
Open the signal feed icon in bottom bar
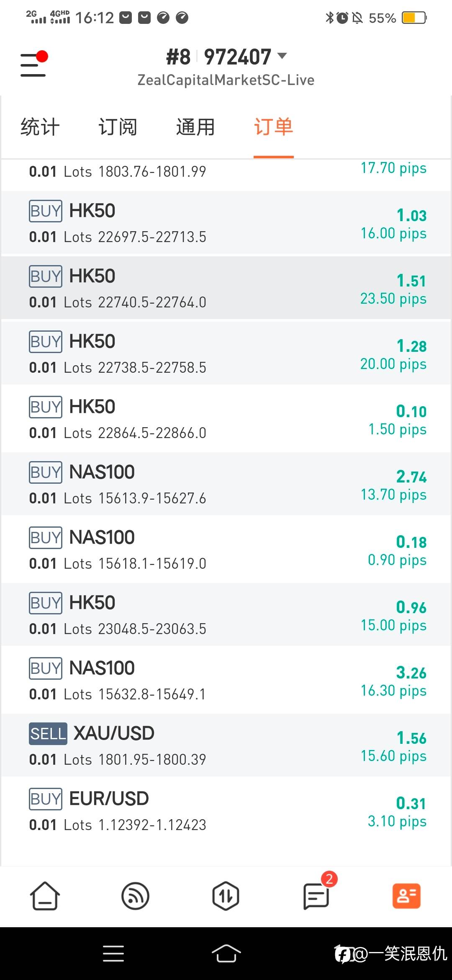pyautogui.click(x=135, y=896)
